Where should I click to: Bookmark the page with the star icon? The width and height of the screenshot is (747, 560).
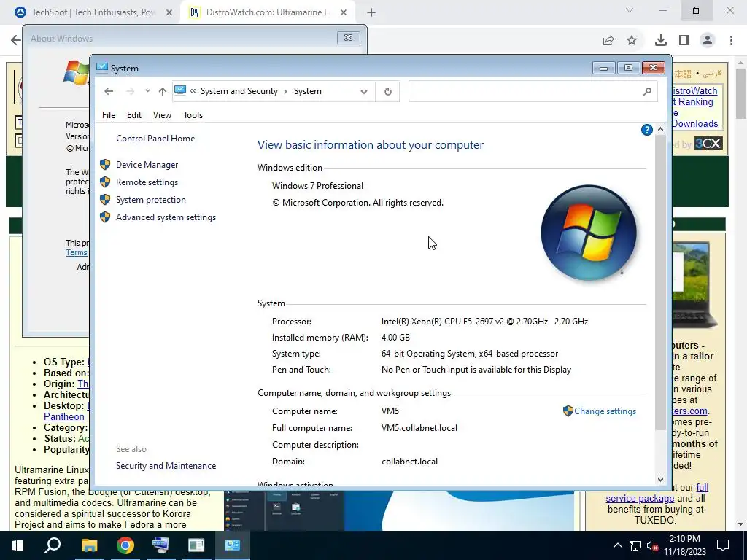(632, 41)
